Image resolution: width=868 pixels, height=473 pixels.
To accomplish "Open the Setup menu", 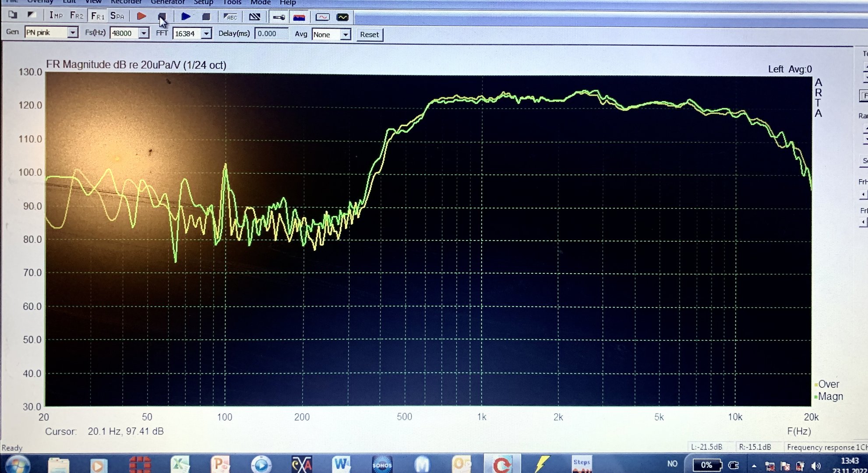I will 203,2.
